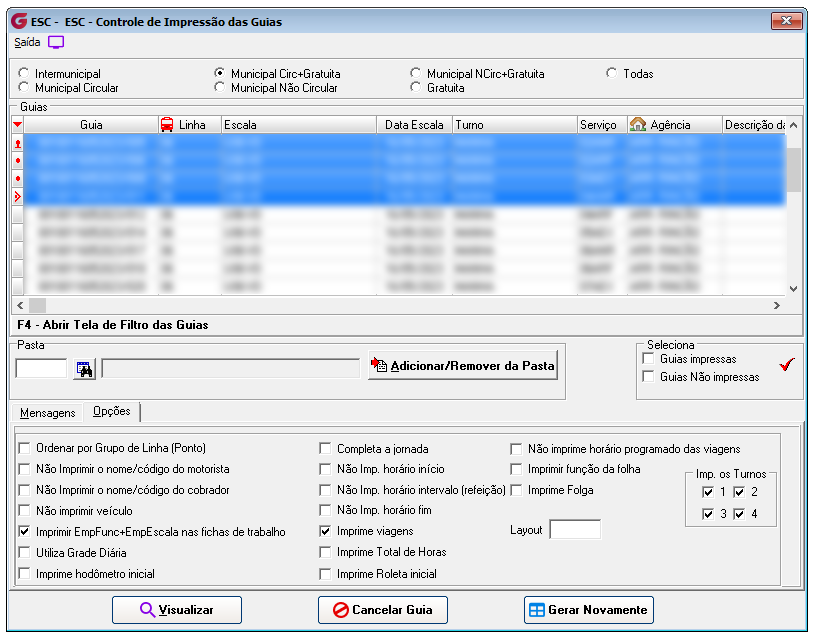Sort by the Data Escala column header
The image size is (814, 639).
tap(414, 125)
